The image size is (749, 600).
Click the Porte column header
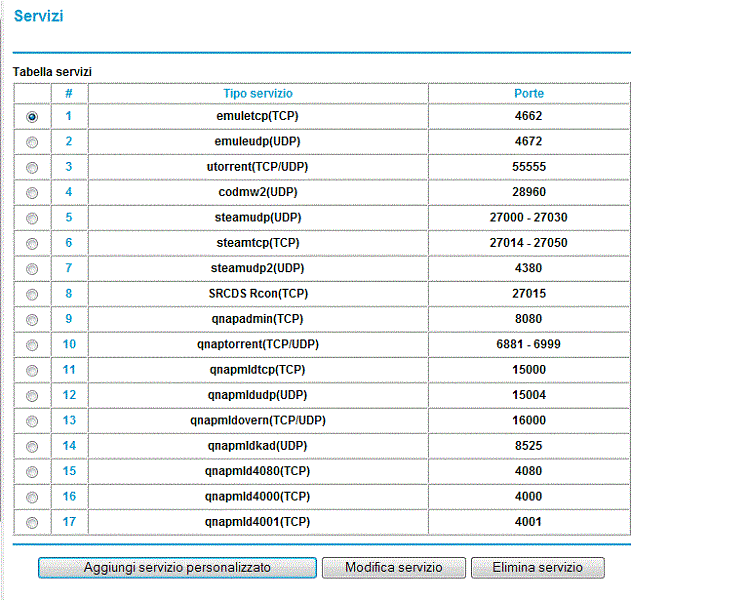pos(528,93)
